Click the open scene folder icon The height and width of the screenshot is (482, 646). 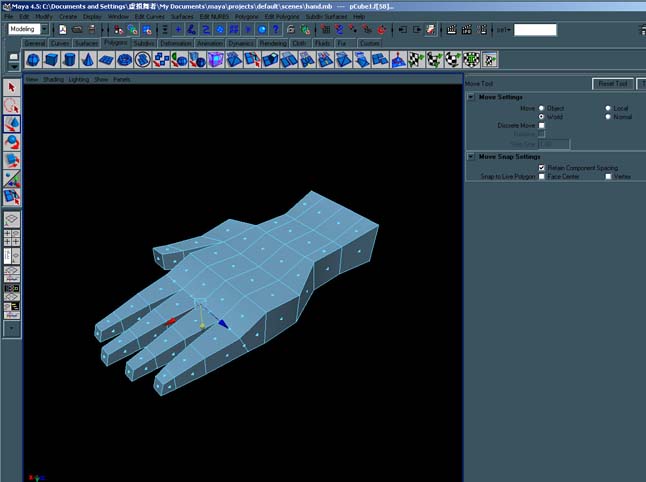pos(77,30)
